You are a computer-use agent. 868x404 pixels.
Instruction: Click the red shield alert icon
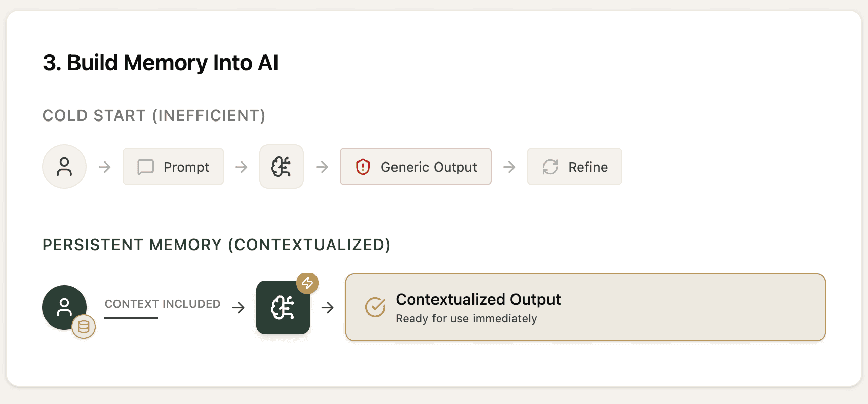point(363,167)
